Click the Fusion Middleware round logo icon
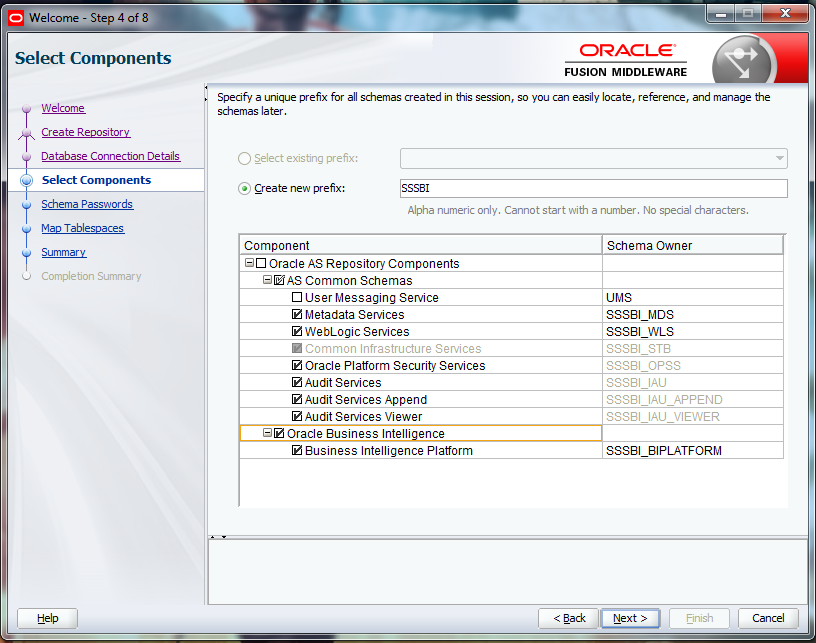Viewport: 816px width, 643px height. [x=743, y=61]
